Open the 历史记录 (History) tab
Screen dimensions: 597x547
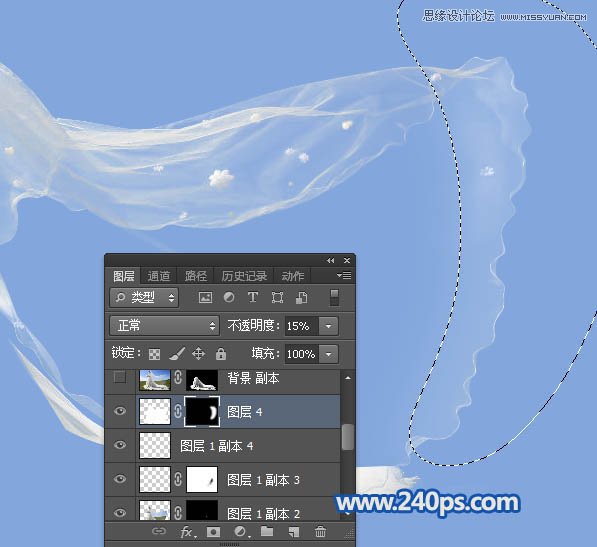[244, 276]
